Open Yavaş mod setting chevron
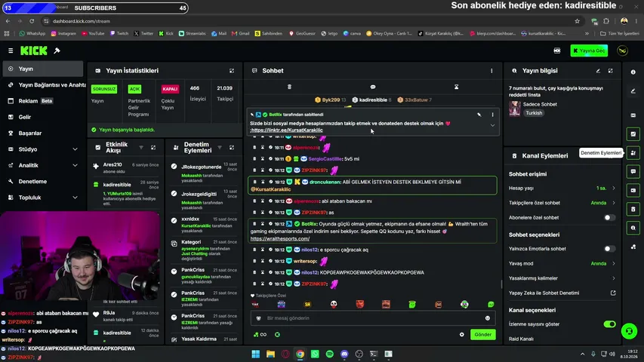 pyautogui.click(x=614, y=263)
